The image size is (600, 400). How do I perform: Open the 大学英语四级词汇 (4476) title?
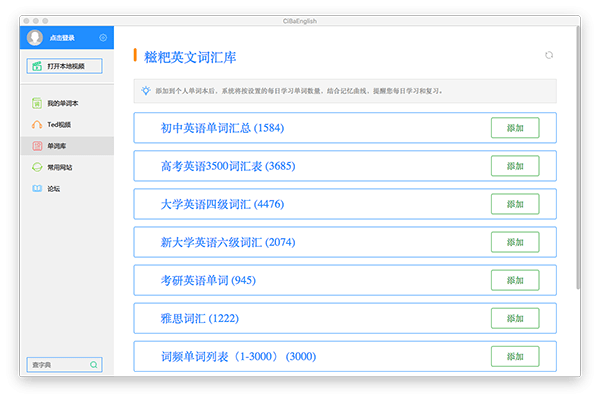click(222, 204)
